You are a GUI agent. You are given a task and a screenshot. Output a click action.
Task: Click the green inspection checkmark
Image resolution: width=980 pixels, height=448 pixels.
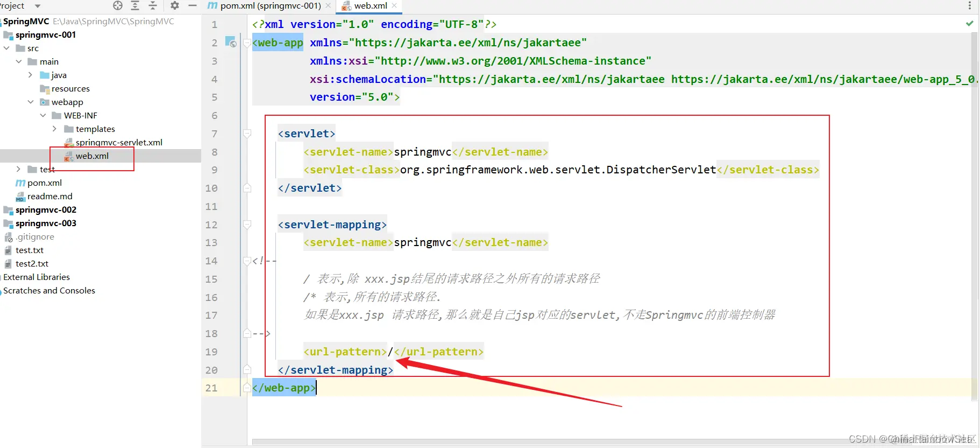click(969, 24)
